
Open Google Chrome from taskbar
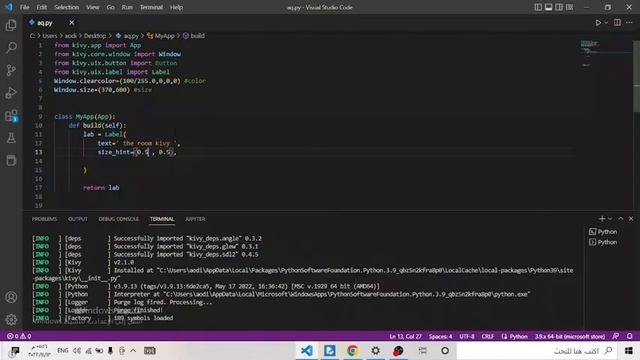click(353, 351)
